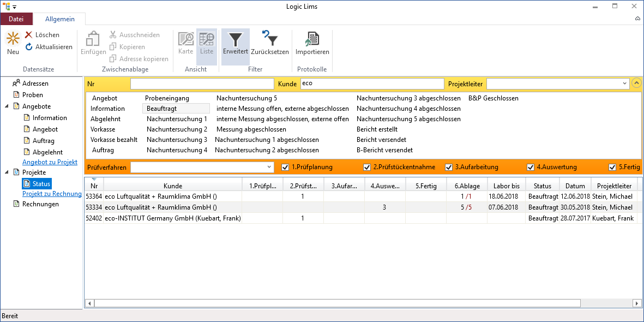The width and height of the screenshot is (644, 322).
Task: Click the Ausschneiden scissors icon
Action: click(x=113, y=35)
